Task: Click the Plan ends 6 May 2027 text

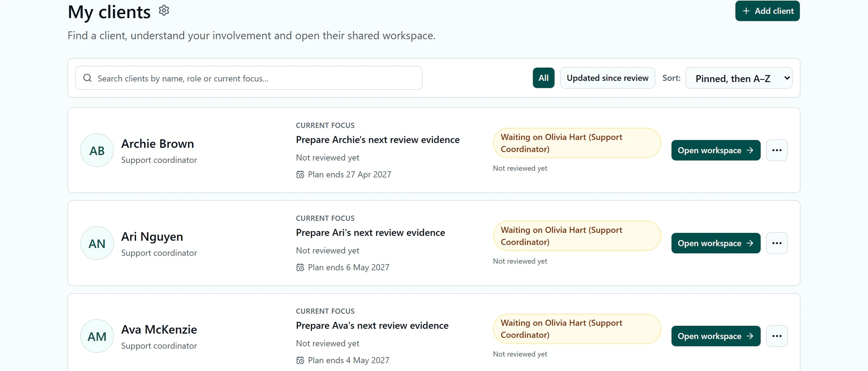Action: [349, 268]
